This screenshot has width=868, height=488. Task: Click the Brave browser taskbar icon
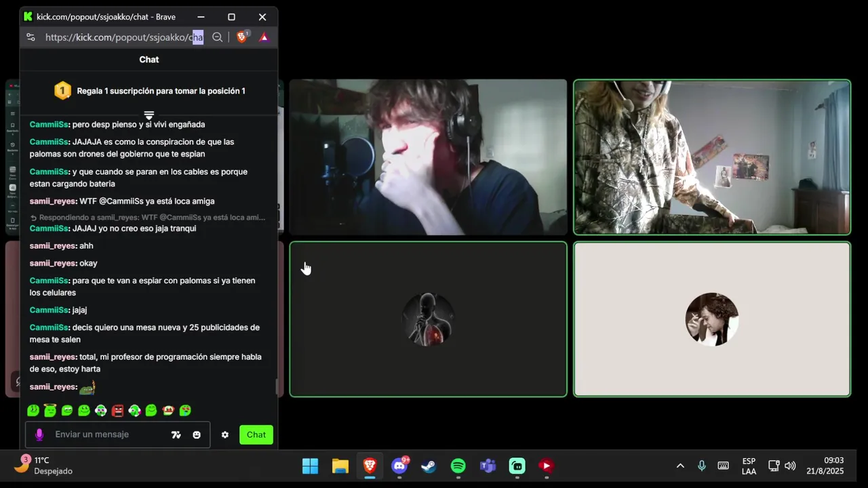coord(370,466)
